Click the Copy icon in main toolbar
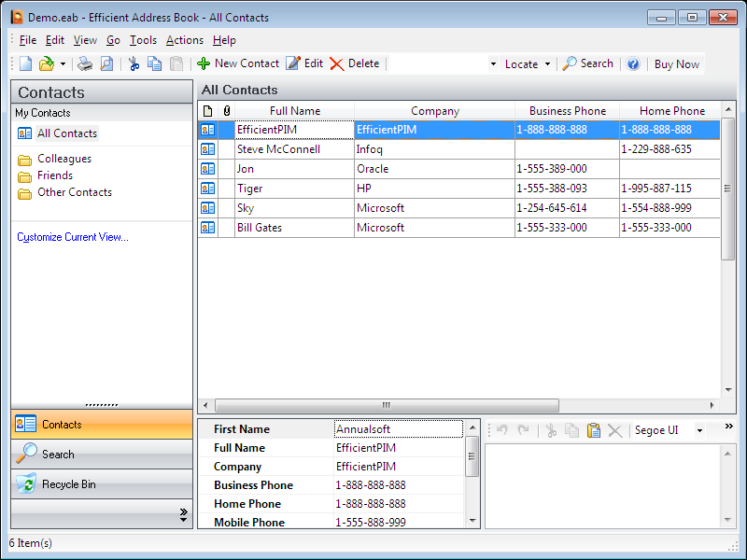 pyautogui.click(x=155, y=64)
